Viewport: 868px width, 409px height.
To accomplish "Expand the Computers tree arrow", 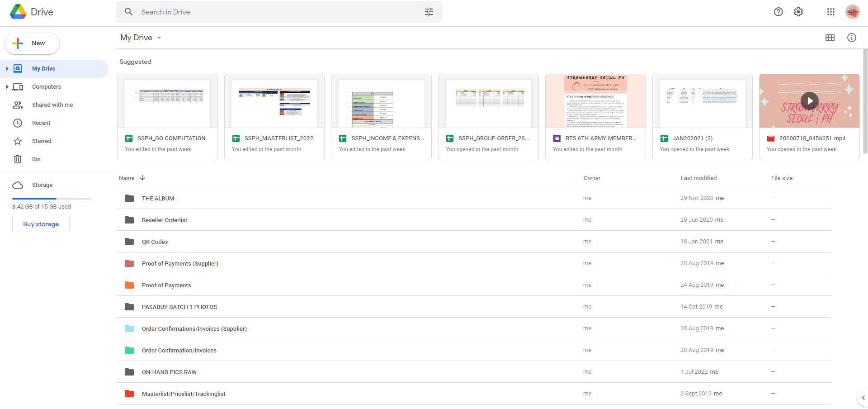I will pos(7,87).
